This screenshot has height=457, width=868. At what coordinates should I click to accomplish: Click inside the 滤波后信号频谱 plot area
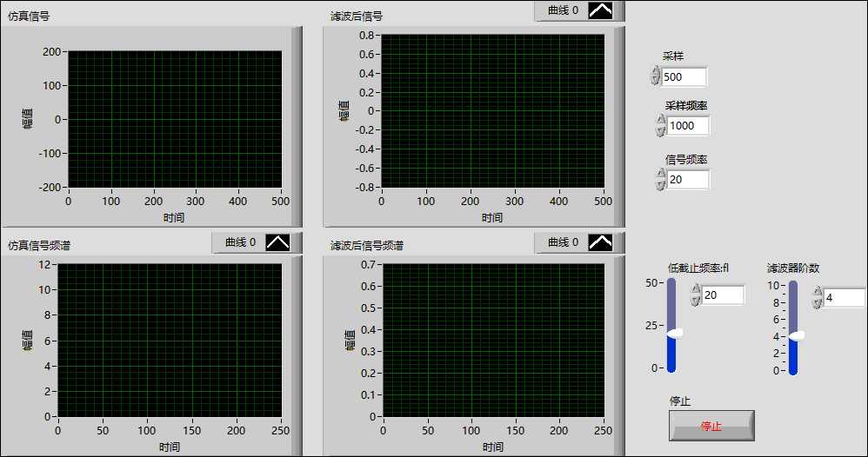tap(494, 340)
